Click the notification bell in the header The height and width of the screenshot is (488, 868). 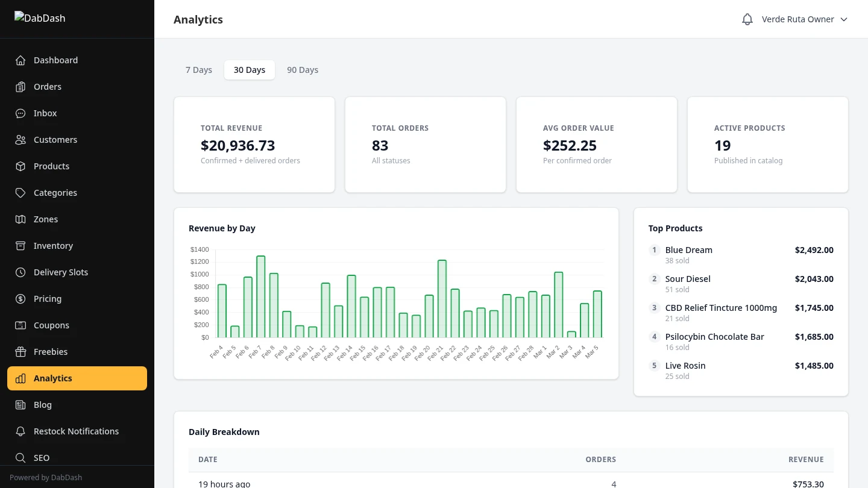click(x=747, y=19)
